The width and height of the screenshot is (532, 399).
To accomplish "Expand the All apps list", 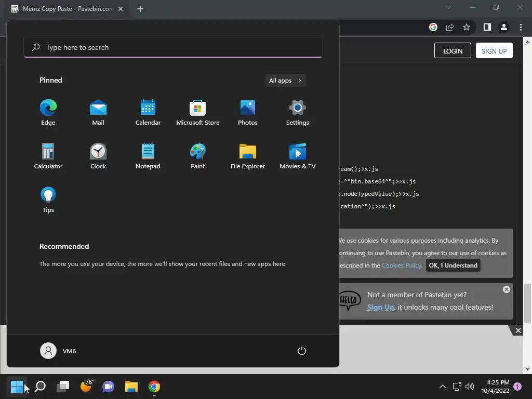I will [285, 81].
